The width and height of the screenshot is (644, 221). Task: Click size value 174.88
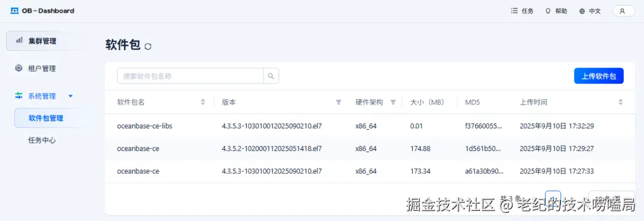tap(420, 148)
